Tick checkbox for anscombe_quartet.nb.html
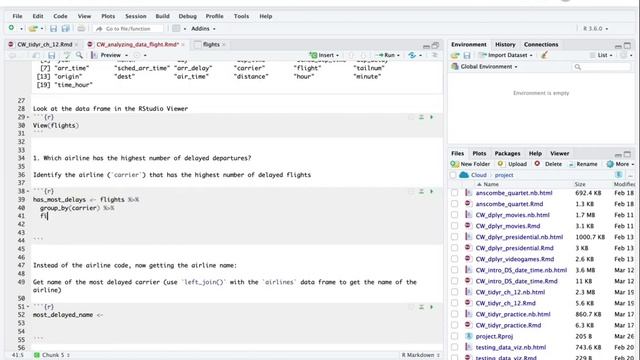 (454, 193)
